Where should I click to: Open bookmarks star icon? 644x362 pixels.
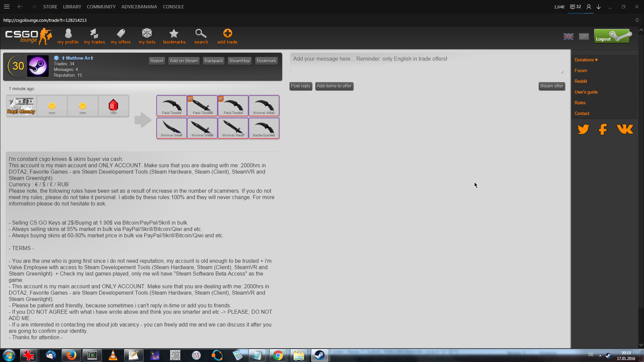click(x=174, y=34)
